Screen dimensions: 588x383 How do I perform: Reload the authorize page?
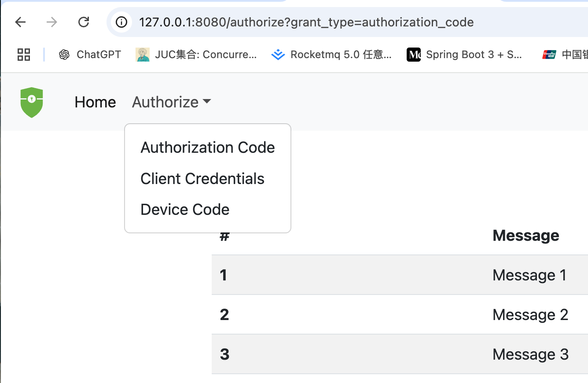[x=84, y=22]
